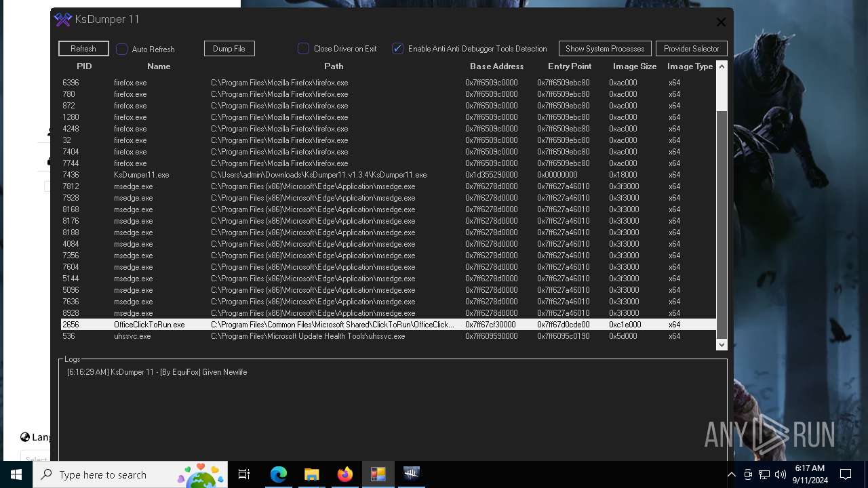Select msedge.exe row with PID 7636
This screenshot has width=868, height=488.
click(389, 302)
